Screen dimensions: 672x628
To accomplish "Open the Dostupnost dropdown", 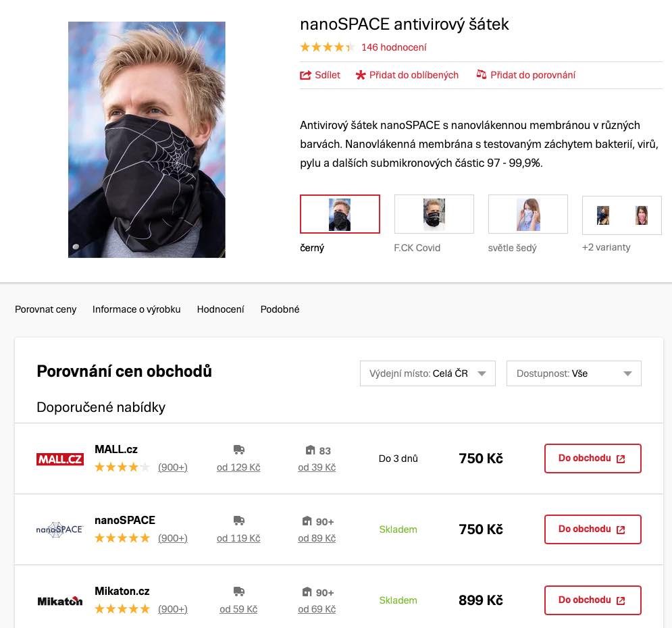I will 573,373.
